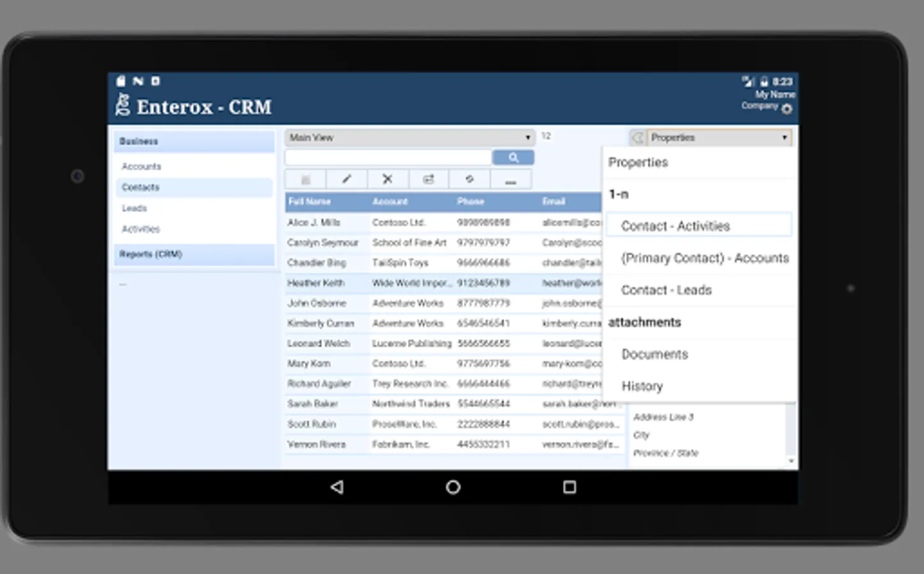Choose (Primary Contact) - Accounts option
924x574 pixels.
click(x=700, y=258)
